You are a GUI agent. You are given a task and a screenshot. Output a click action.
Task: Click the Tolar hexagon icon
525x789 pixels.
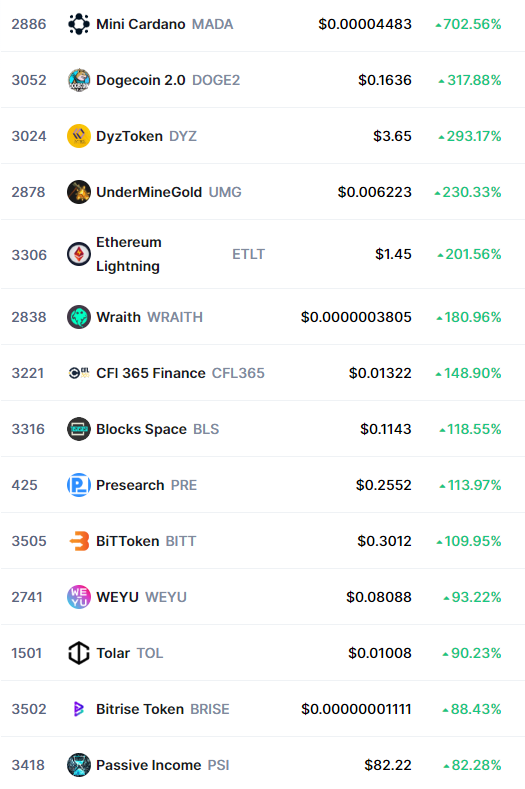pyautogui.click(x=79, y=653)
